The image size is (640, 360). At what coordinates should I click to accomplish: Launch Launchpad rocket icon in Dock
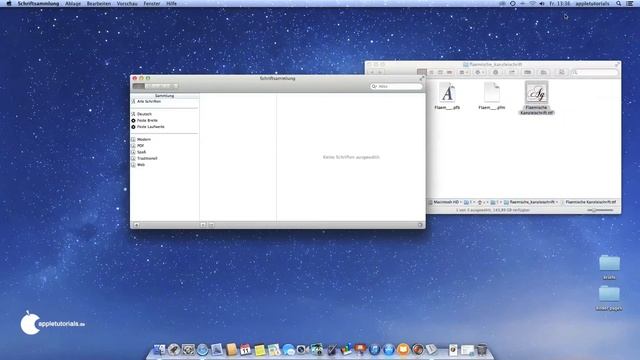[174, 350]
